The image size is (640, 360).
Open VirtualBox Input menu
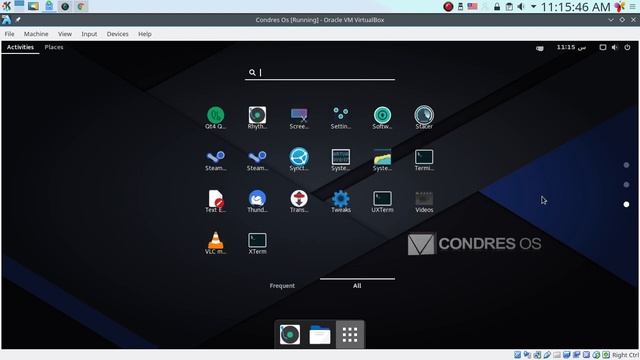pos(89,34)
